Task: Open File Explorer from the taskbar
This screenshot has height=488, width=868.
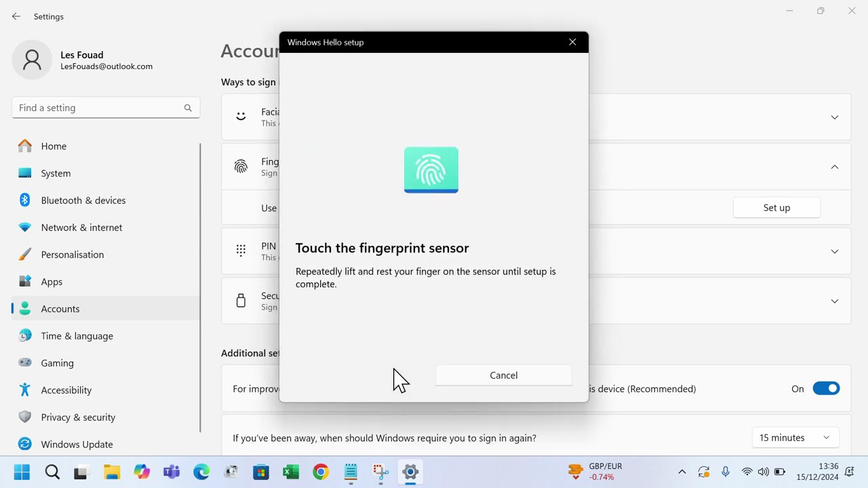Action: point(111,472)
